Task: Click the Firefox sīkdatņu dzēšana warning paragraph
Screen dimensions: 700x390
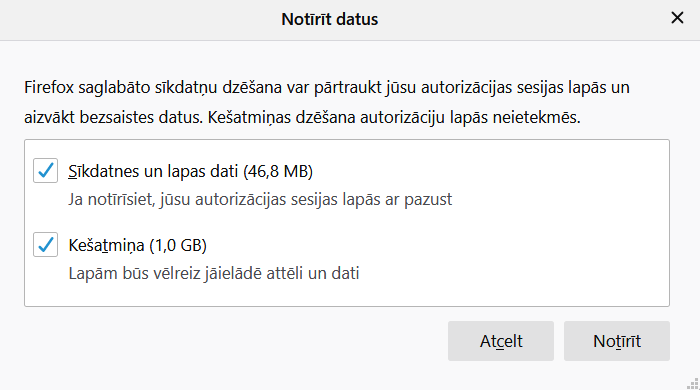Action: pos(327,102)
